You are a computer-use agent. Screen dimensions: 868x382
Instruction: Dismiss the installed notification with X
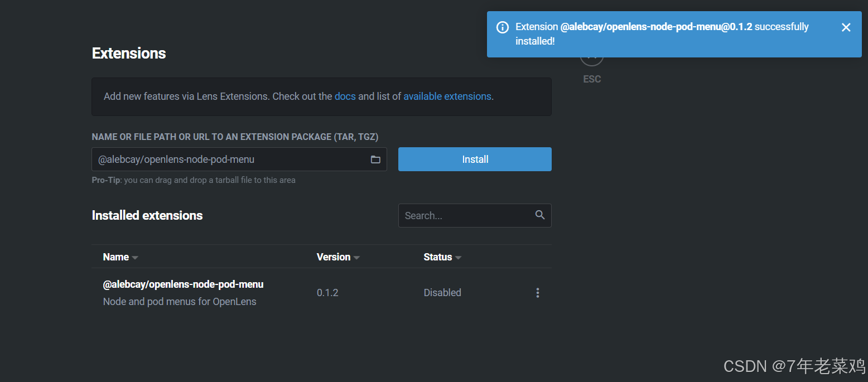tap(846, 27)
